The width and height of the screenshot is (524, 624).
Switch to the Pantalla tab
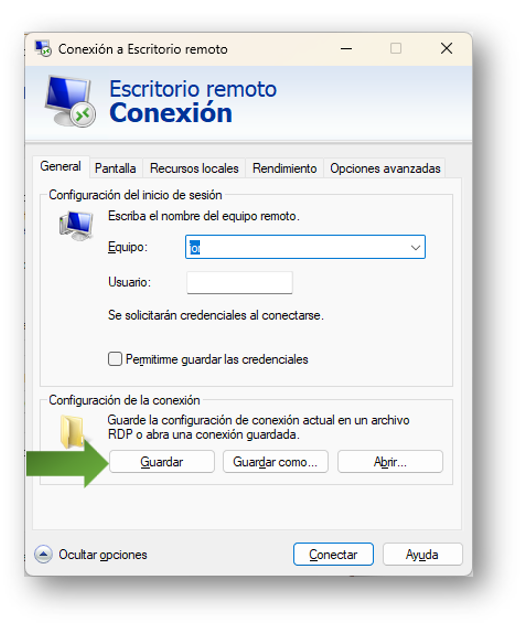pos(115,168)
